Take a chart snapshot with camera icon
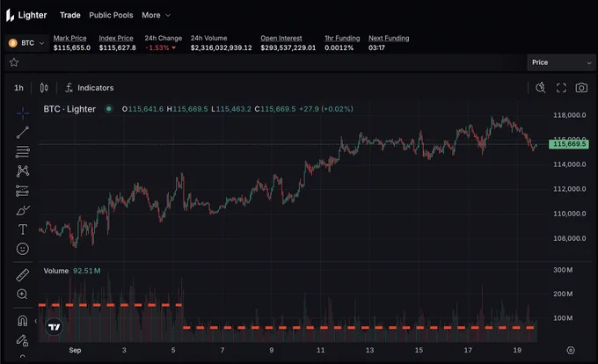 pos(581,88)
